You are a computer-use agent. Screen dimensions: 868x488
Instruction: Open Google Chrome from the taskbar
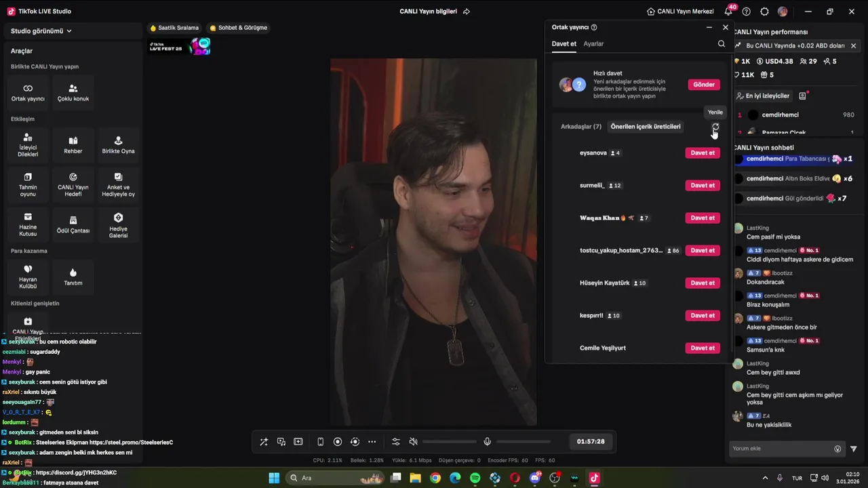(x=435, y=478)
